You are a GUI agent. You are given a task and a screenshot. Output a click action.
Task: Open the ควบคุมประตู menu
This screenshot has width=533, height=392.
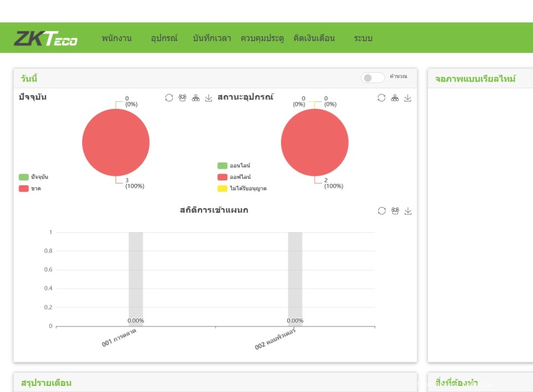[262, 38]
